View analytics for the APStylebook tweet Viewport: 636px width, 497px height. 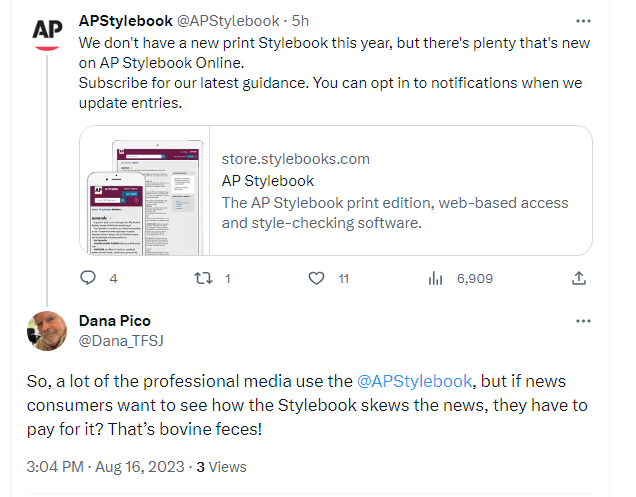point(435,278)
